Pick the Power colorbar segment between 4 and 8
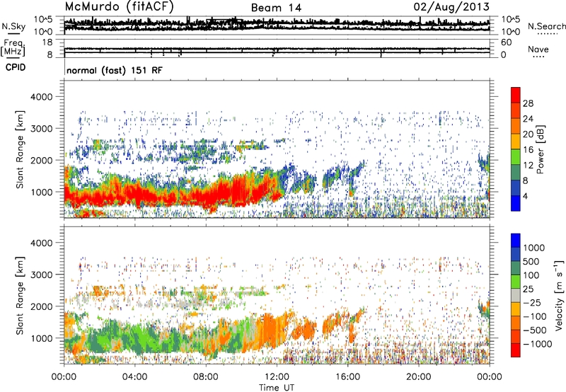 click(x=516, y=188)
